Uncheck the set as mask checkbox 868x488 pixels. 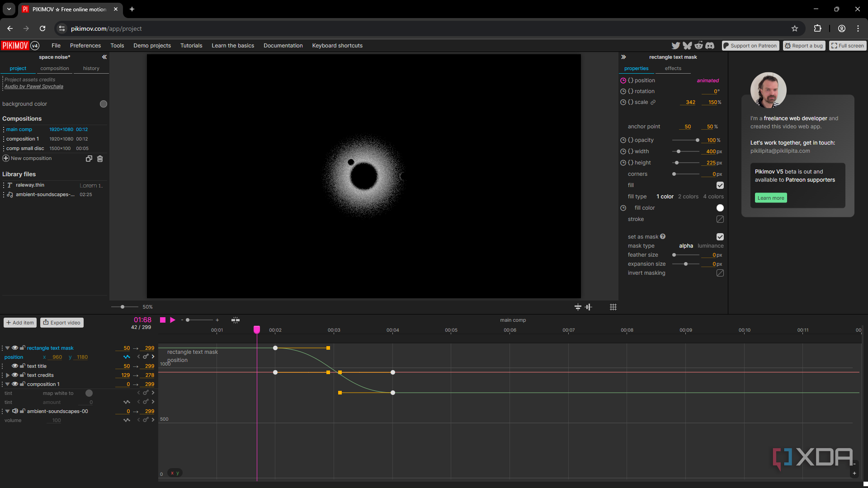pyautogui.click(x=720, y=237)
